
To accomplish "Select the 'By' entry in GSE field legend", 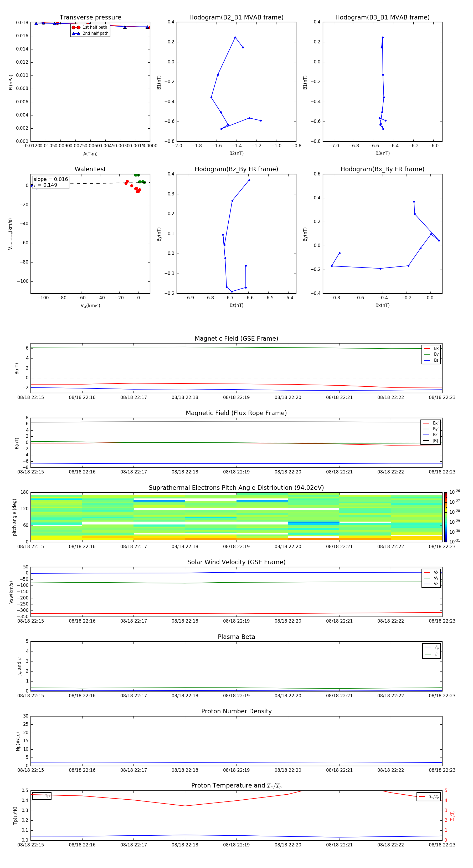I will [x=431, y=354].
